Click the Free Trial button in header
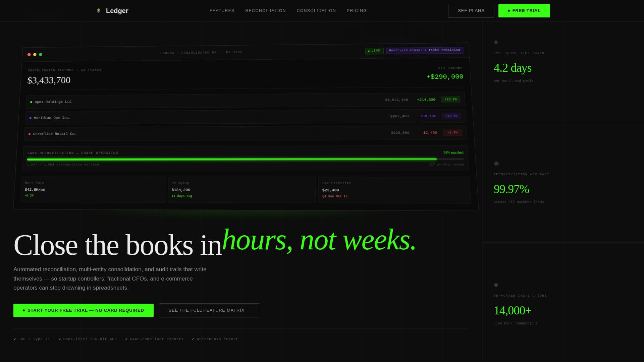 [x=524, y=11]
